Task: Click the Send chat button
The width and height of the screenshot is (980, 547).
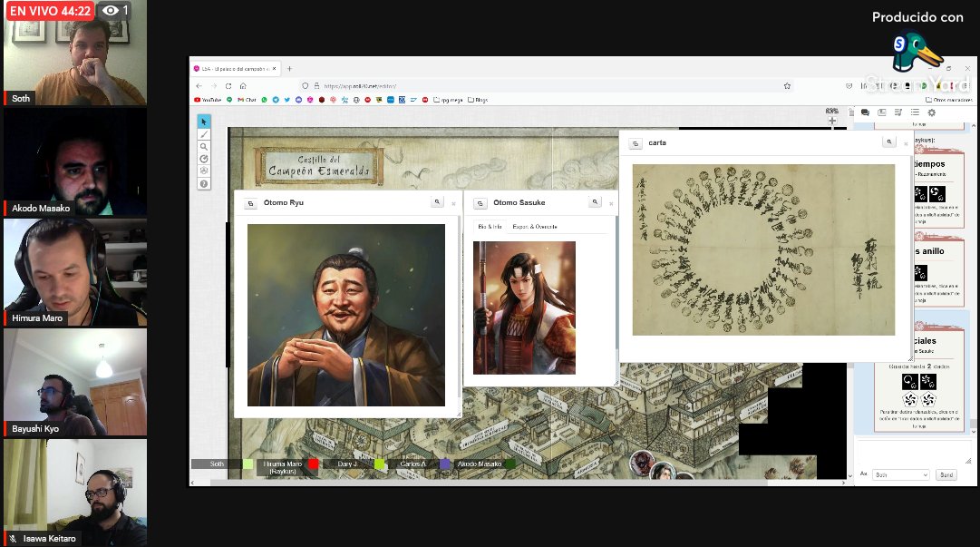Action: [946, 475]
